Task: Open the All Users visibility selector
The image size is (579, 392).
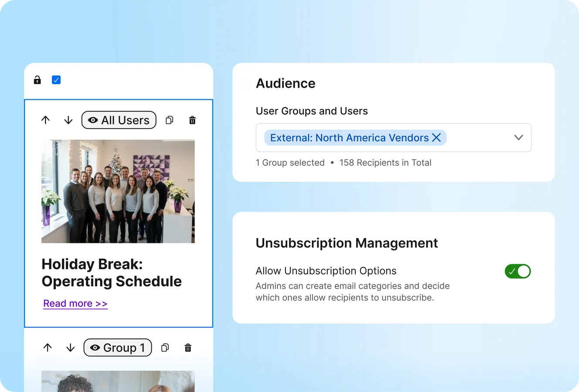Action: (119, 120)
